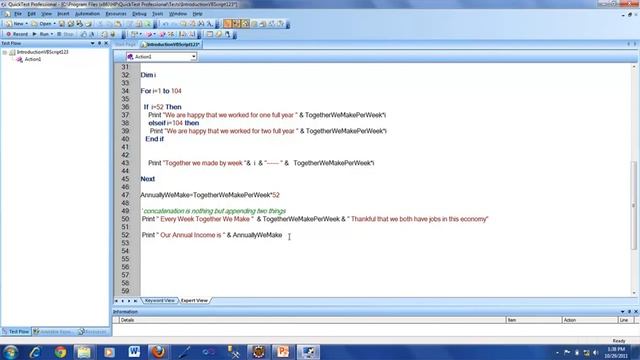Click the Line column header
Viewport: 640px width, 360px height.
coord(627,320)
